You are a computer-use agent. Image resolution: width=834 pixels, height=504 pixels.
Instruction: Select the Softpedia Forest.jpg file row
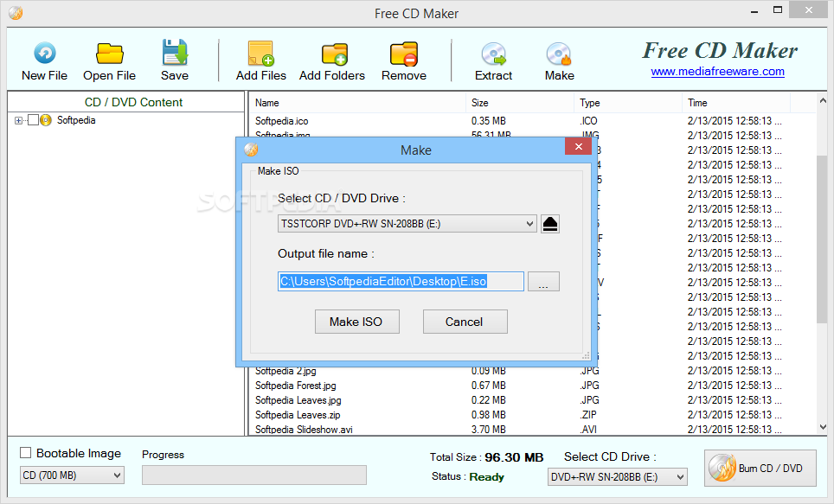[x=532, y=386]
